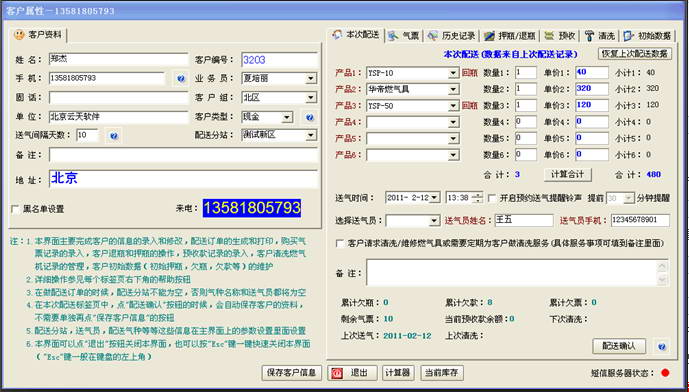Open the 气票 tab
The height and width of the screenshot is (392, 689).
404,36
